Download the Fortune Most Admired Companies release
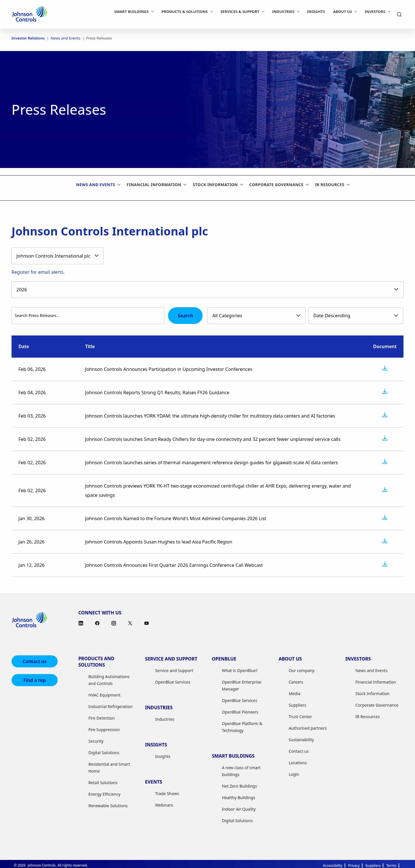 click(x=384, y=518)
